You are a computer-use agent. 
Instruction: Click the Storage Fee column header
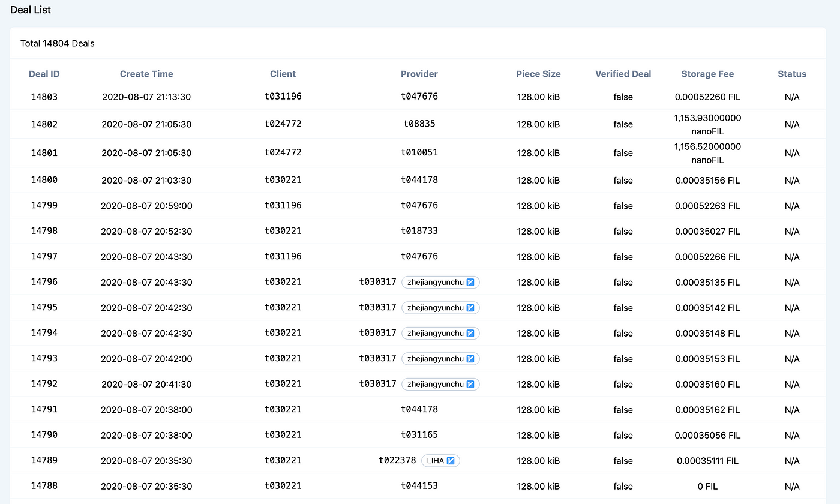point(707,74)
